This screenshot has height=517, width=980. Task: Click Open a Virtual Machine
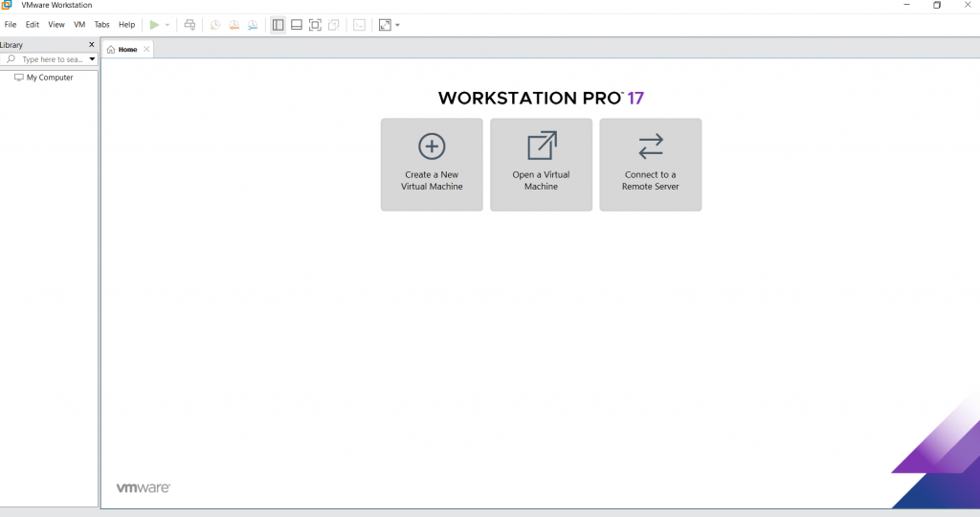(x=542, y=165)
